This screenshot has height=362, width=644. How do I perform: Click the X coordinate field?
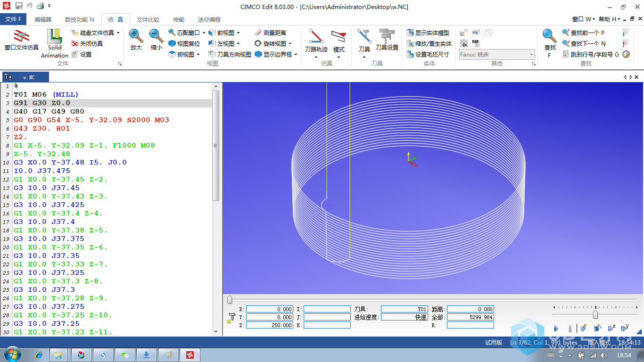pyautogui.click(x=270, y=309)
